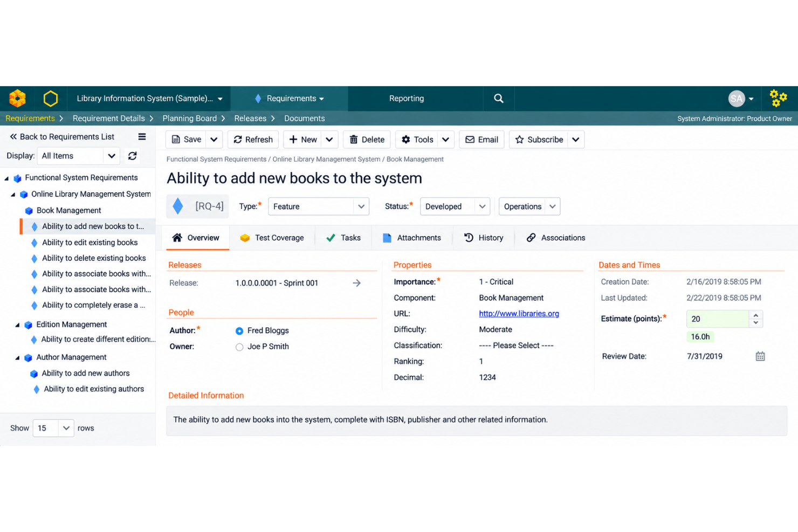Select Joe P Smith radio button
Screen dimensions: 798x532
tap(239, 347)
